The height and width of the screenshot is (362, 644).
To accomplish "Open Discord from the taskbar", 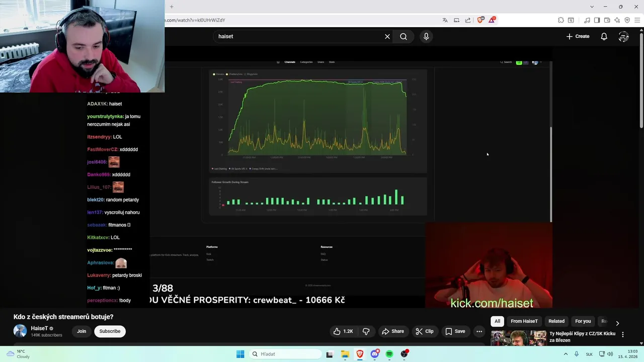I will click(375, 354).
